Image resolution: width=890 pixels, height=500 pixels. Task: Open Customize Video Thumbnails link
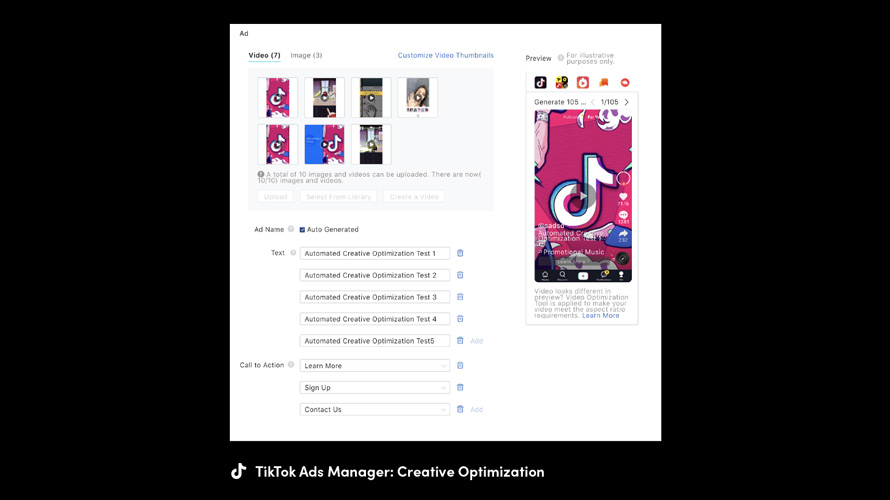(x=446, y=55)
